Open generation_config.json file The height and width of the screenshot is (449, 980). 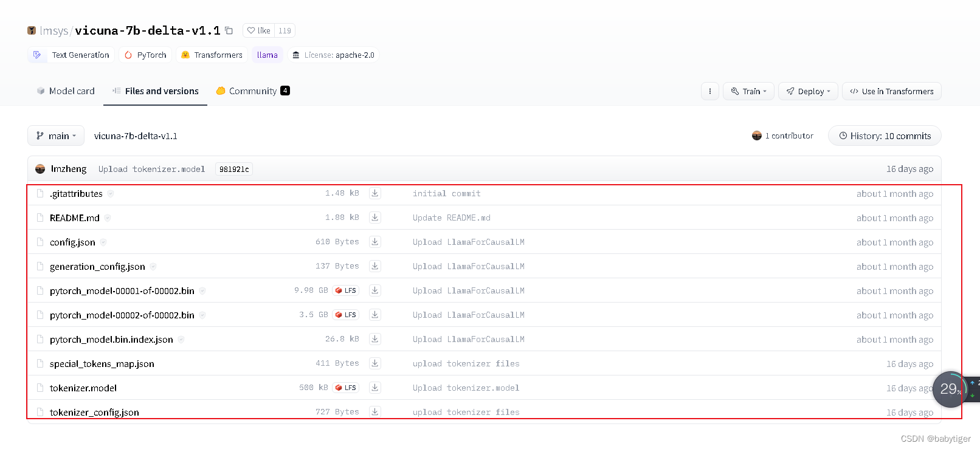click(97, 267)
